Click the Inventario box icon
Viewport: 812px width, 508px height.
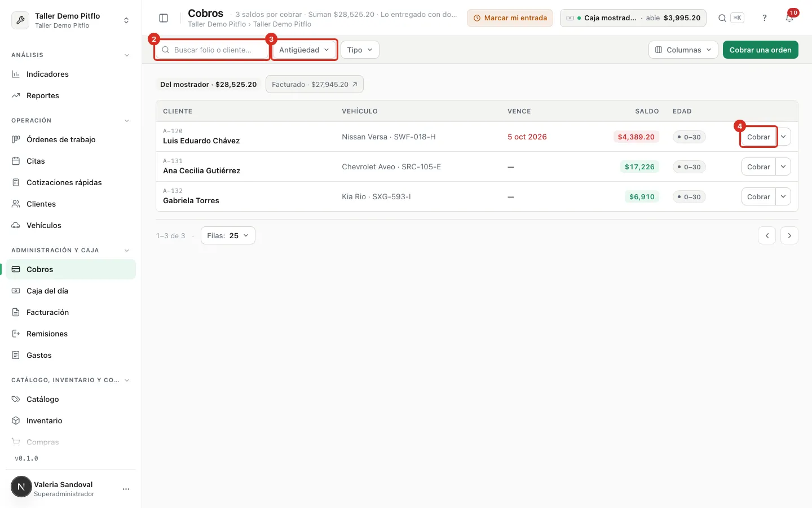pyautogui.click(x=16, y=421)
